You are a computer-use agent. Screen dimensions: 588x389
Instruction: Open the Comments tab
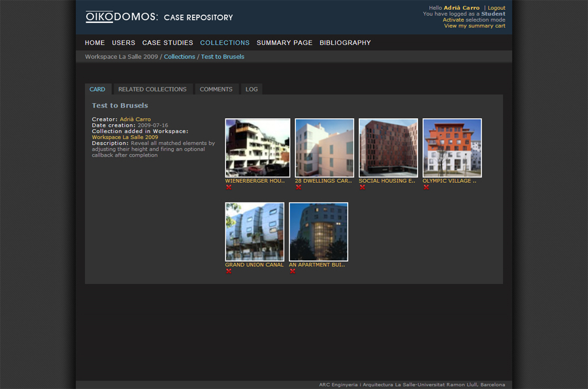[216, 89]
